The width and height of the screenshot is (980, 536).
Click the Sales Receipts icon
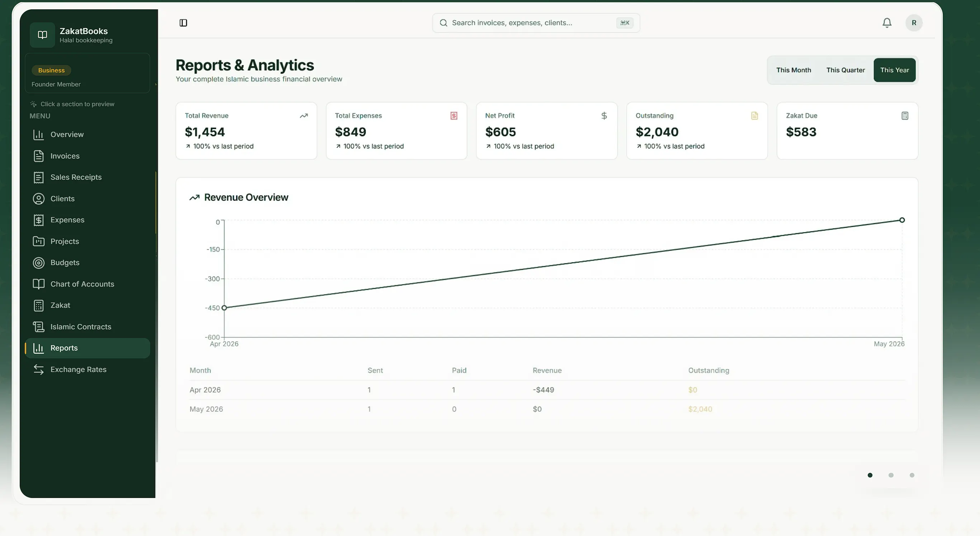pos(38,177)
